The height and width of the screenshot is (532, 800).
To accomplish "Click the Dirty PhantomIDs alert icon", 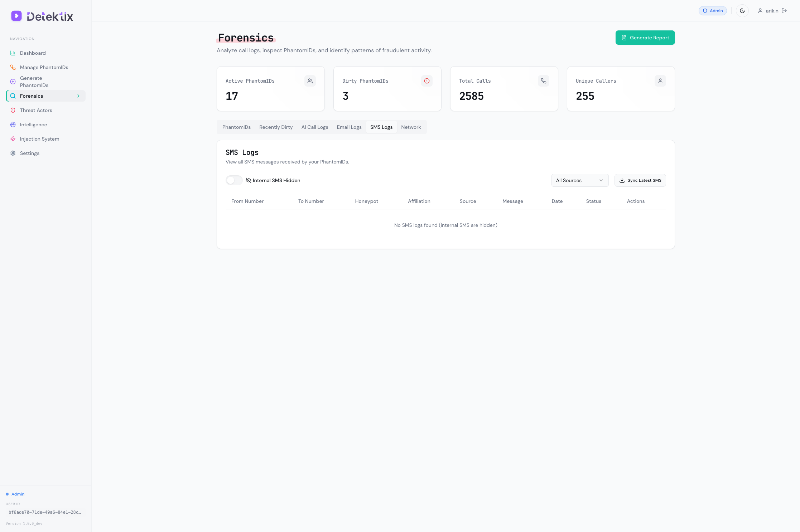I will click(x=426, y=81).
